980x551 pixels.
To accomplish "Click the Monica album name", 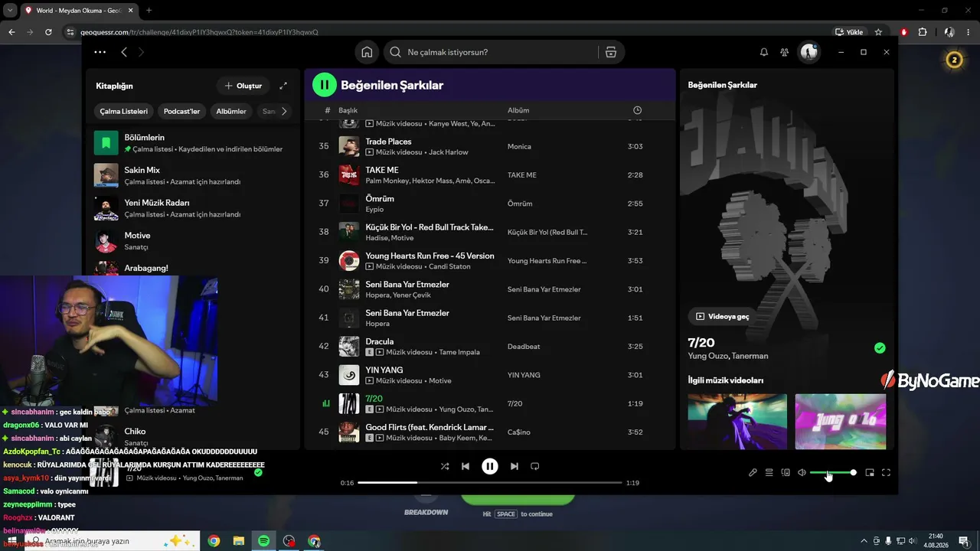I will pyautogui.click(x=519, y=146).
